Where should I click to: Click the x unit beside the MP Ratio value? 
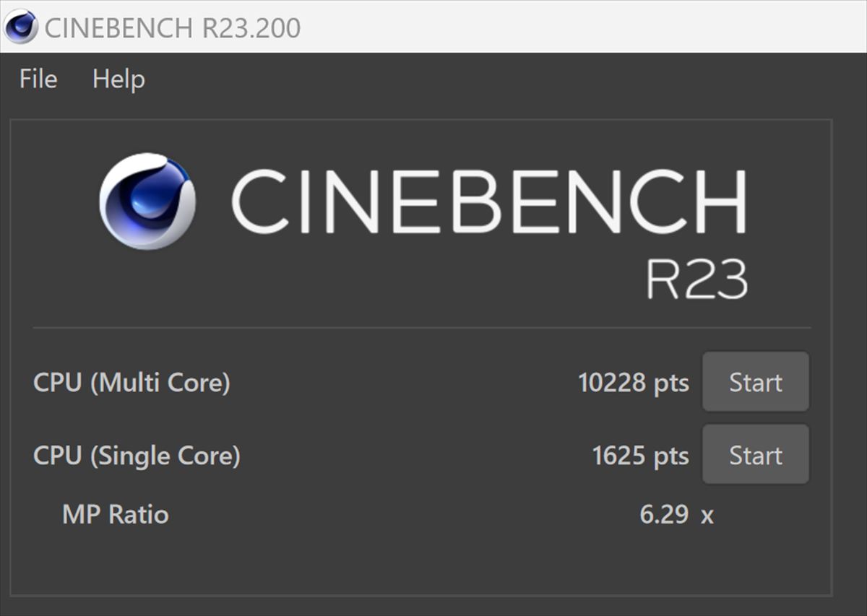707,516
